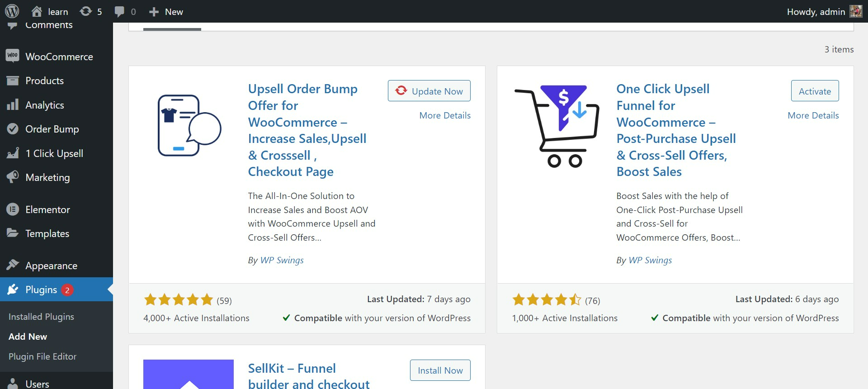The image size is (868, 389).
Task: Click Update Now for Upsell Order Bump
Action: (x=429, y=91)
